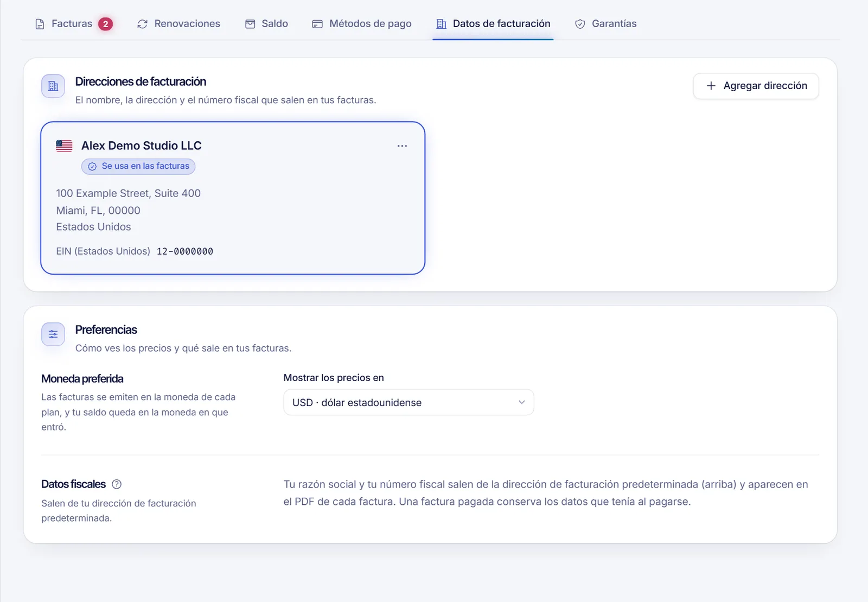Click the US flag icon on the address card
This screenshot has width=868, height=602.
point(64,146)
